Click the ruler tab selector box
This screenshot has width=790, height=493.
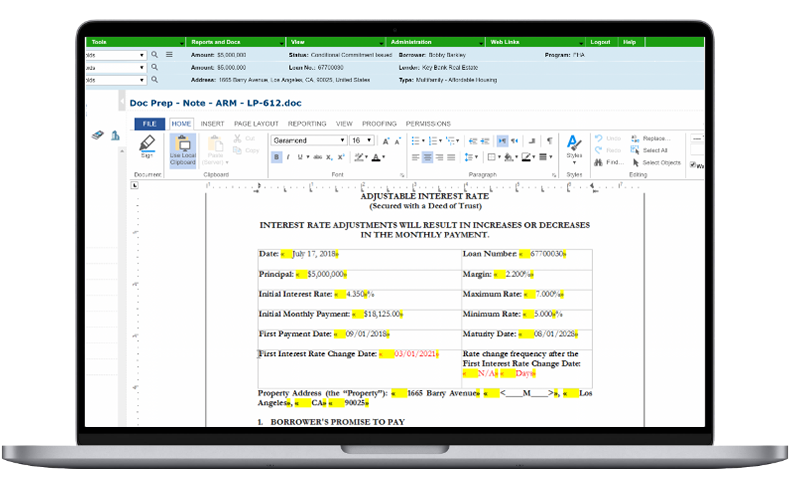[135, 185]
